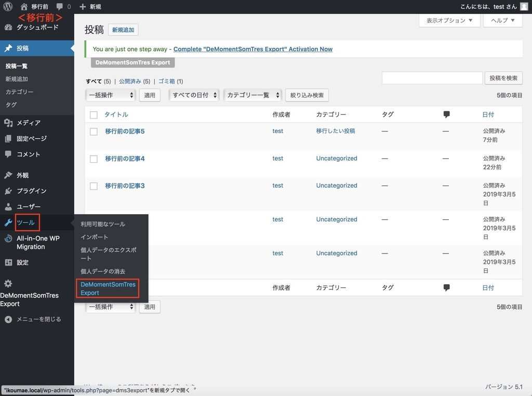Open the comments bubble in admin bar
This screenshot has width=532, height=396.
60,6
